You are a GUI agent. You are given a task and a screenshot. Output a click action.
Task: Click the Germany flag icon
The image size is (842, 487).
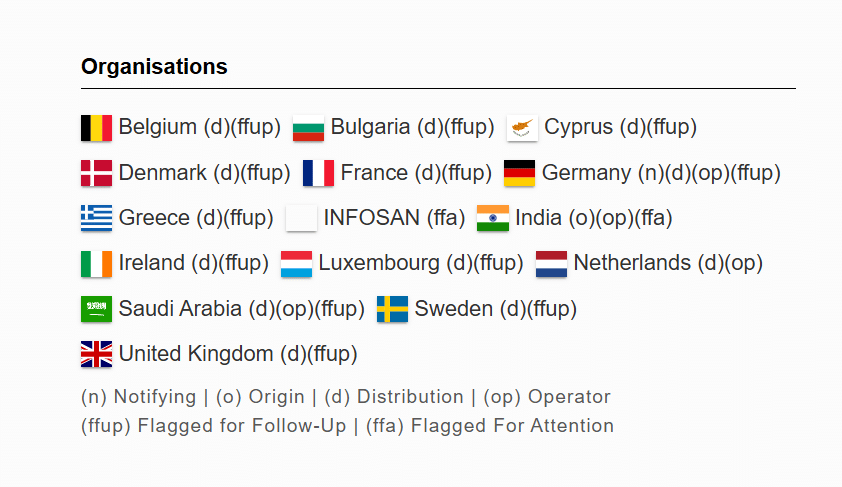click(519, 173)
